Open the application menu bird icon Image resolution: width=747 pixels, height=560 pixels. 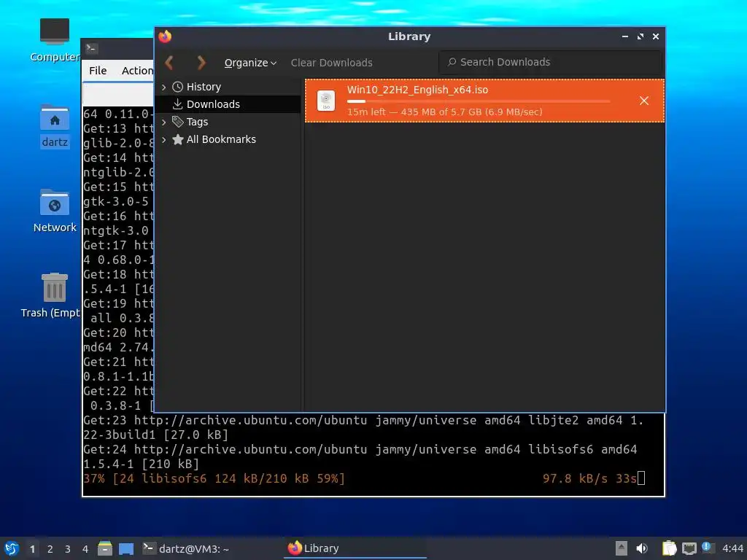coord(12,548)
